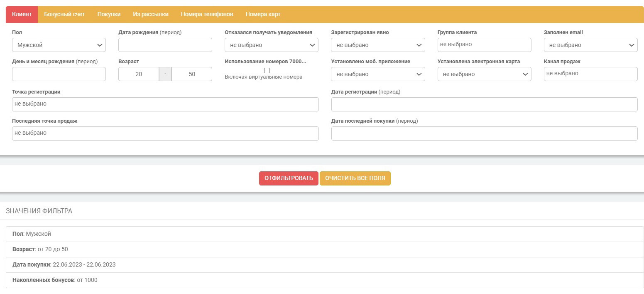This screenshot has height=294, width=644.
Task: Expand the Зарегистрирован явно dropdown
Action: [378, 45]
